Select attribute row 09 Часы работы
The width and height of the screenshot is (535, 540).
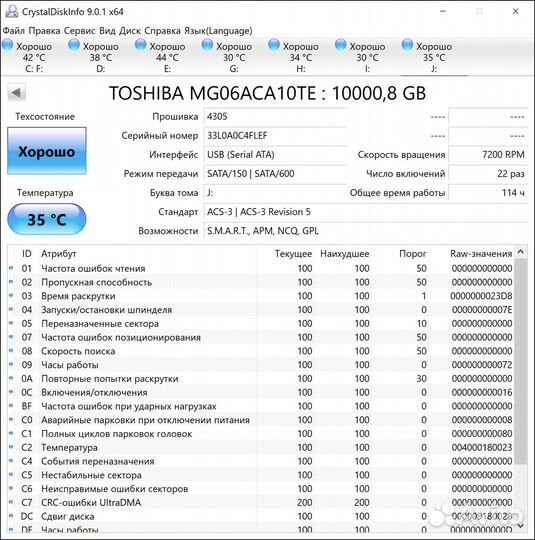coord(261,365)
